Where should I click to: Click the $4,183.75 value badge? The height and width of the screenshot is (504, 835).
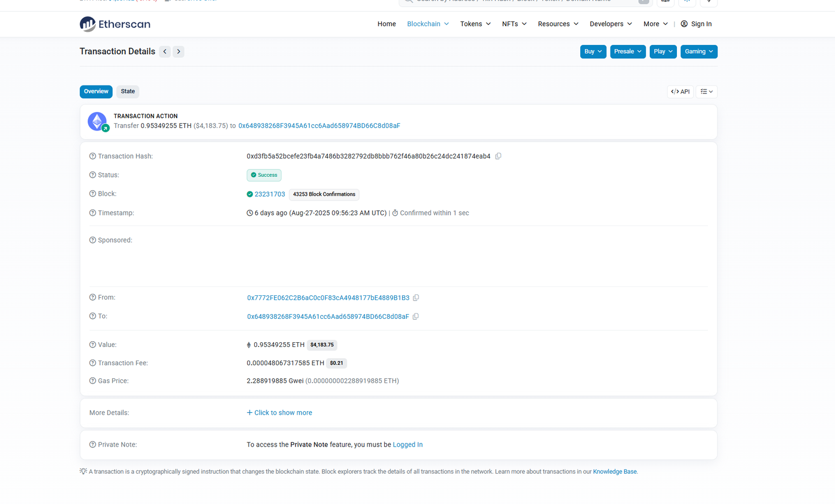tap(322, 345)
